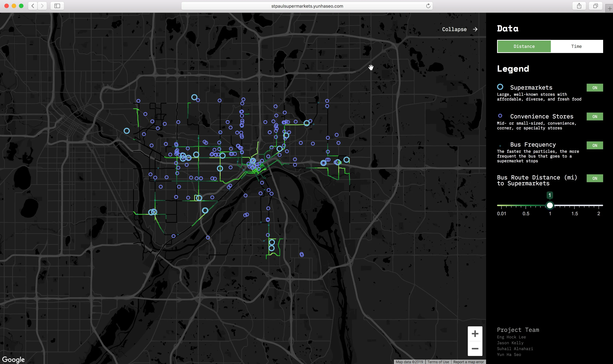This screenshot has height=364, width=613.
Task: Open a new tab with plus icon
Action: [x=610, y=9]
